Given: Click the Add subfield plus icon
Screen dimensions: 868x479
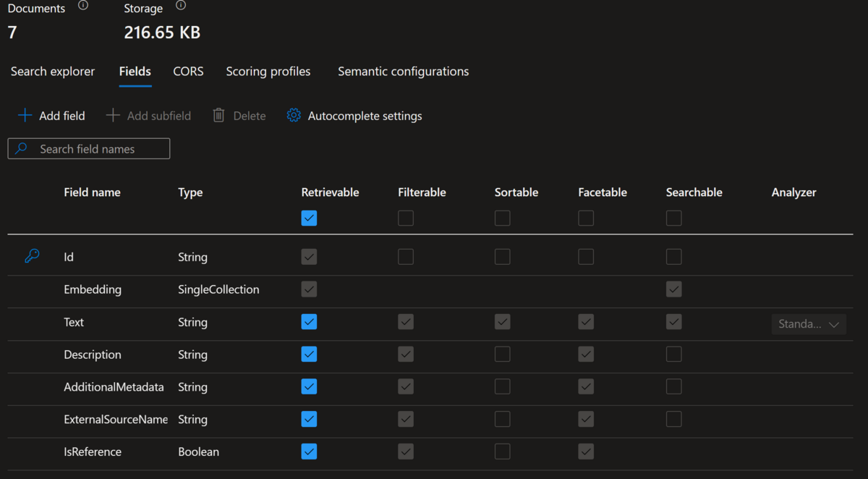Looking at the screenshot, I should tap(113, 116).
